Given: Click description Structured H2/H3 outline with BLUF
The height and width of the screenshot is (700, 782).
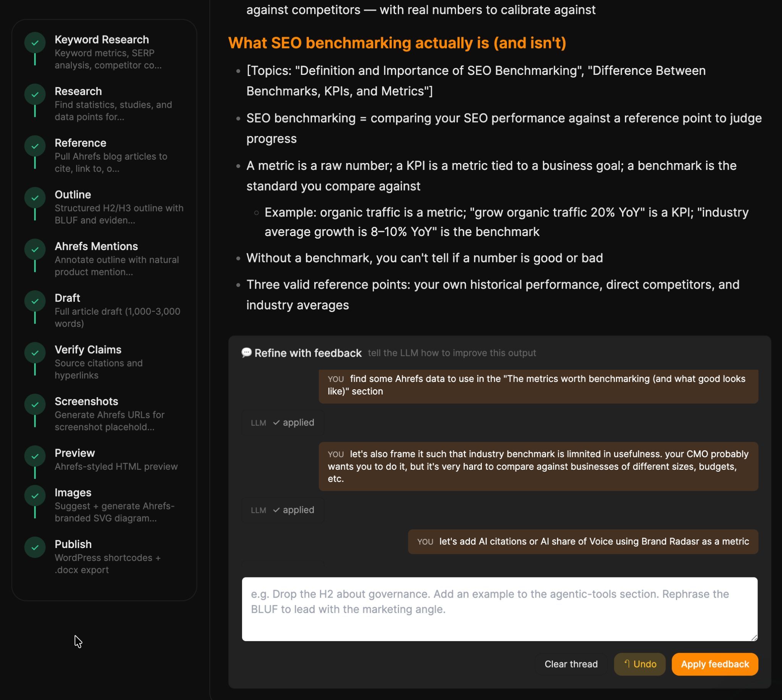Looking at the screenshot, I should (119, 214).
